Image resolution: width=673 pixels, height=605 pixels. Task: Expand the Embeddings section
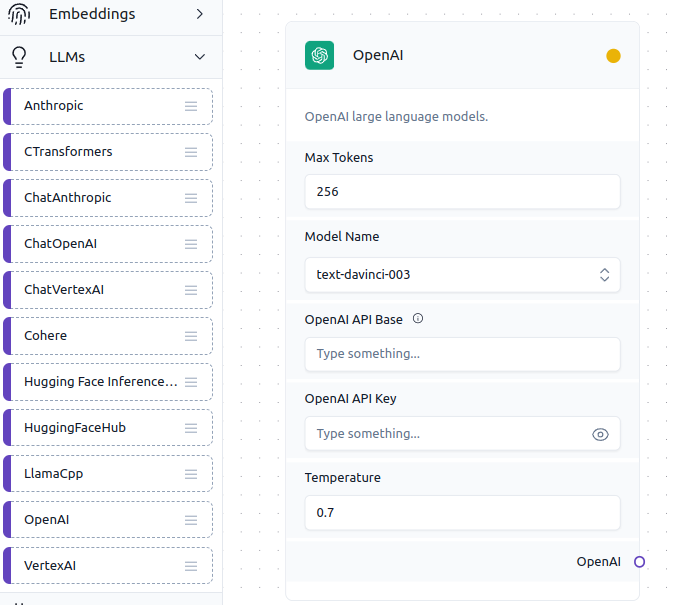point(199,15)
